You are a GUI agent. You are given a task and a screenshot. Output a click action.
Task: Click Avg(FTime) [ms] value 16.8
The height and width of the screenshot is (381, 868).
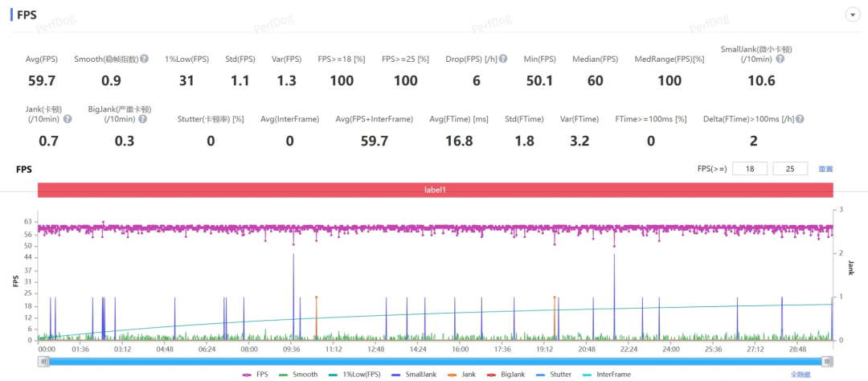[x=459, y=141]
